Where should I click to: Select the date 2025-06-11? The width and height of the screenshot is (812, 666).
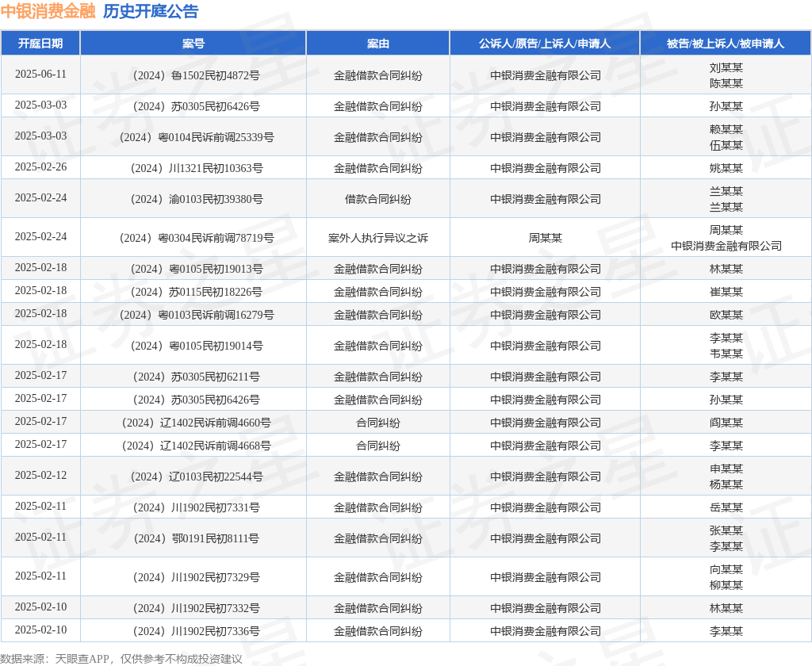(x=41, y=74)
